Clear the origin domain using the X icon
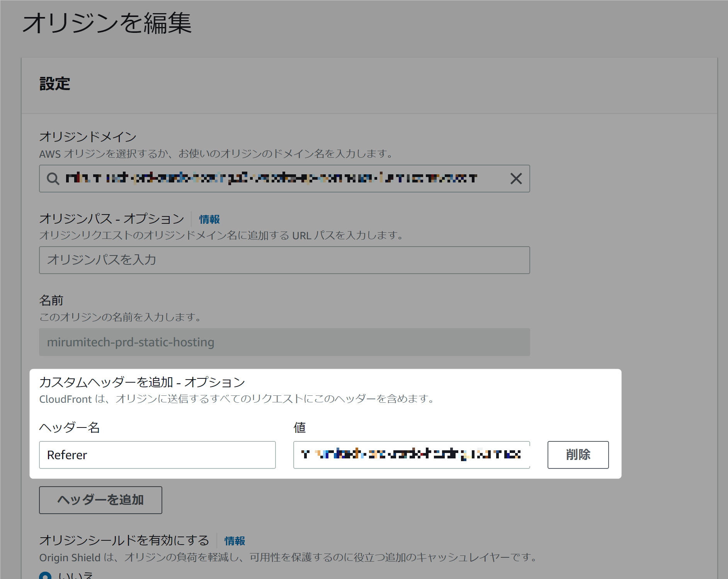728x579 pixels. click(516, 179)
